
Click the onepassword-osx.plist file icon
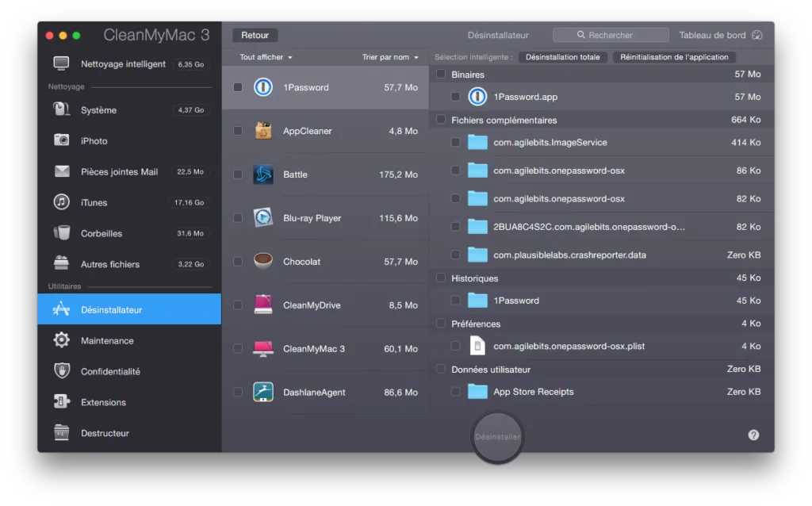tap(477, 346)
